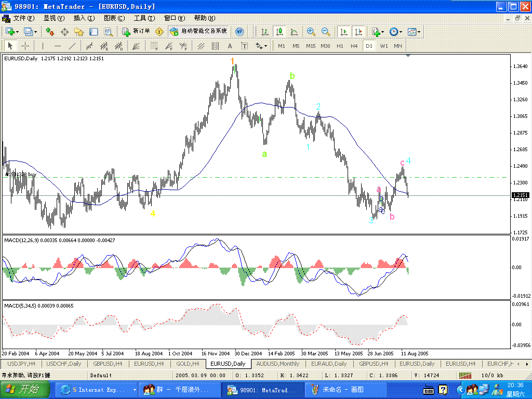Switch chart to candlestick mode
Image resolution: width=532 pixels, height=399 pixels.
[280, 32]
